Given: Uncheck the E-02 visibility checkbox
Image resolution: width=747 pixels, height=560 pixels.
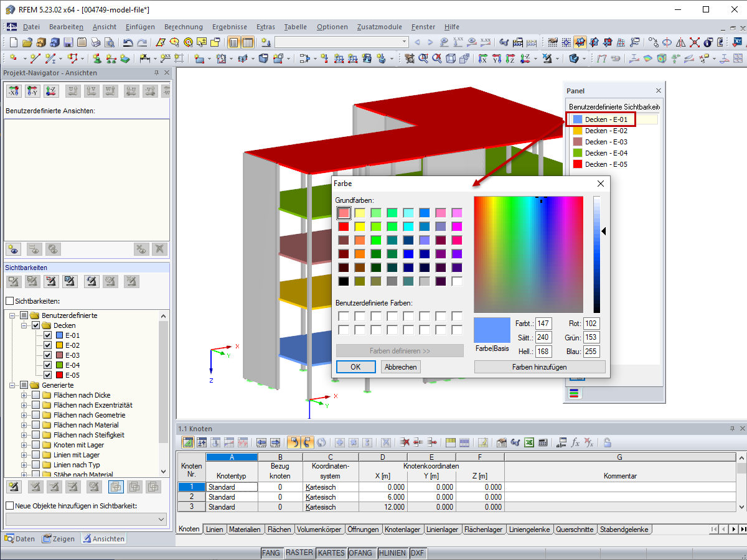Looking at the screenshot, I should click(47, 345).
